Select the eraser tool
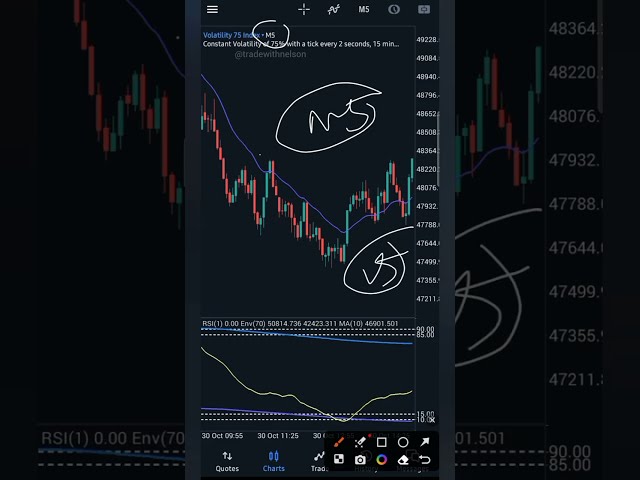The width and height of the screenshot is (640, 480). pos(403,460)
